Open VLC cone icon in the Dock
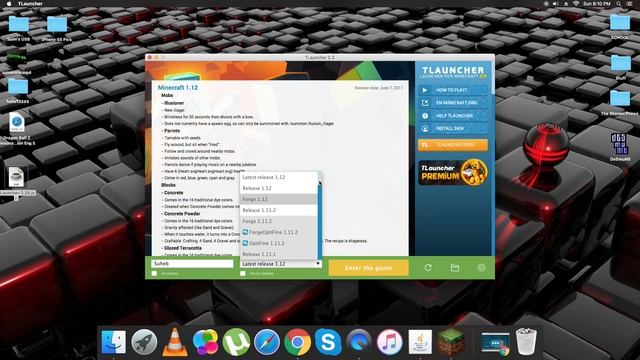Screen dimensions: 640x360 [175, 342]
